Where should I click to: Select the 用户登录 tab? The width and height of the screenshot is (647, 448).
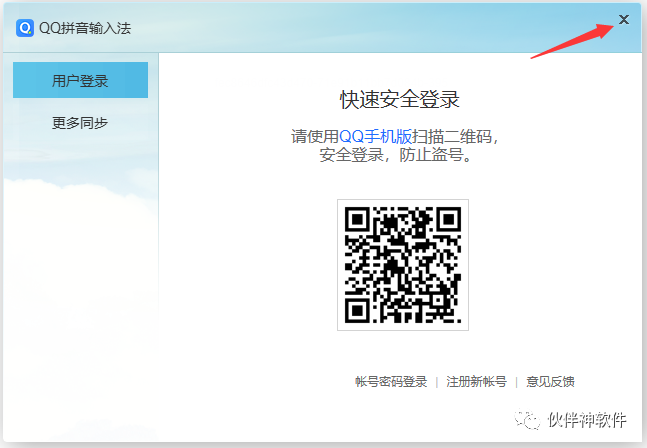[x=80, y=80]
